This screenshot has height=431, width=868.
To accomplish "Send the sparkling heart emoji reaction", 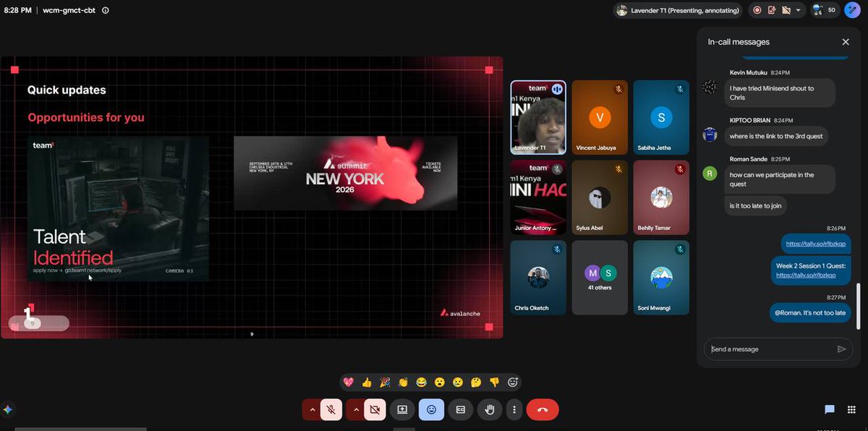I will pyautogui.click(x=349, y=382).
